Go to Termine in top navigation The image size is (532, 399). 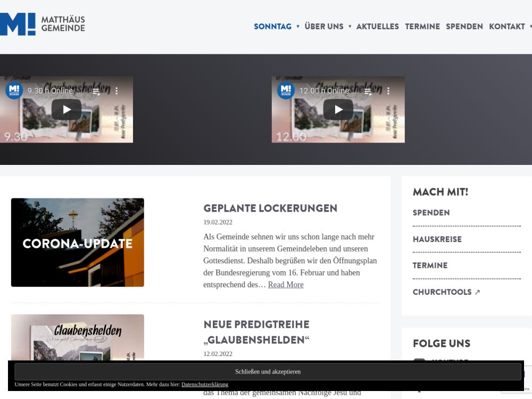pos(422,27)
